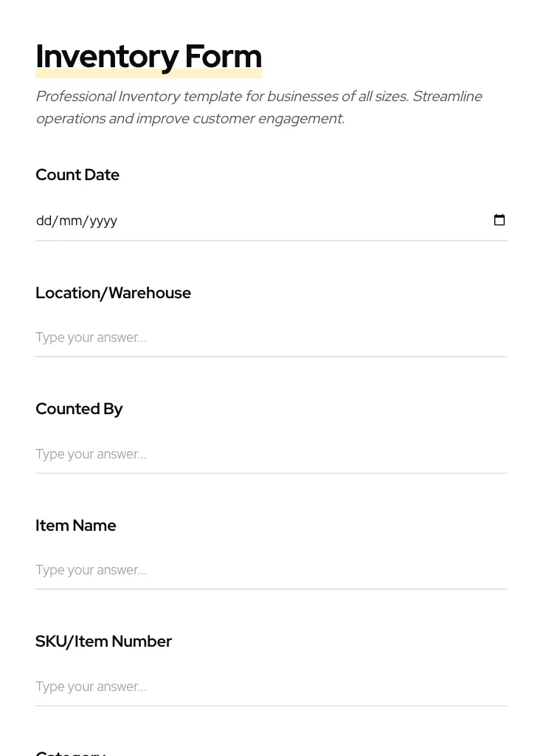The height and width of the screenshot is (756, 543).
Task: Open the Count Date calendar picker
Action: click(x=499, y=220)
